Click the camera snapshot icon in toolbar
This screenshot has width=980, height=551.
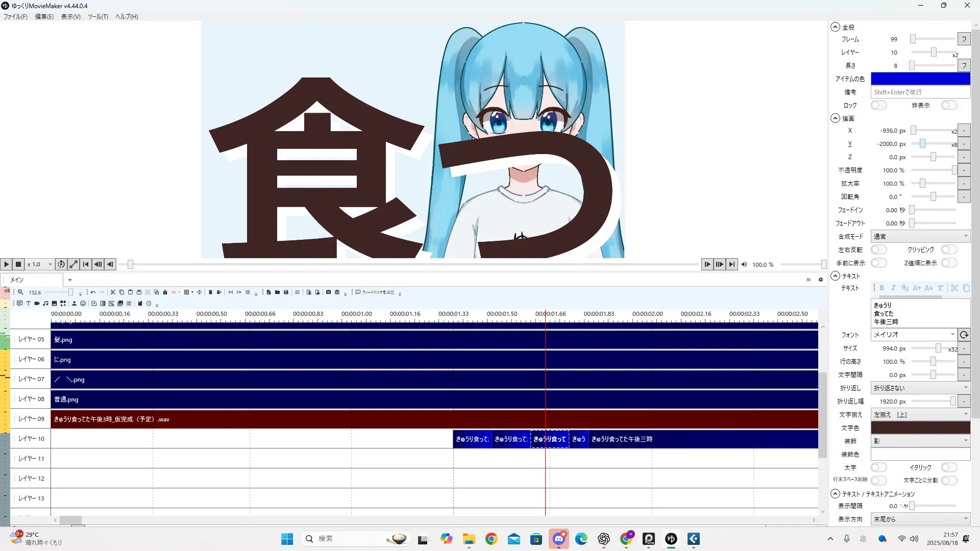pyautogui.click(x=328, y=292)
